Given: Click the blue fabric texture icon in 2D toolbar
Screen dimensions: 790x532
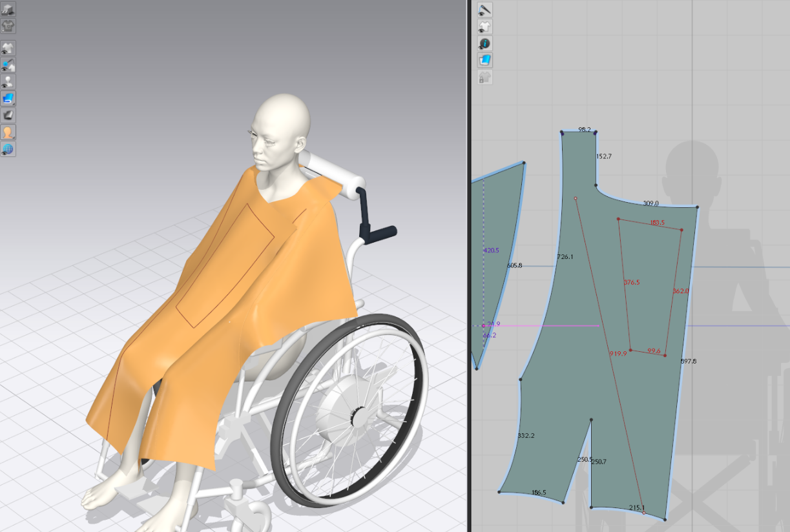Looking at the screenshot, I should coord(484,60).
